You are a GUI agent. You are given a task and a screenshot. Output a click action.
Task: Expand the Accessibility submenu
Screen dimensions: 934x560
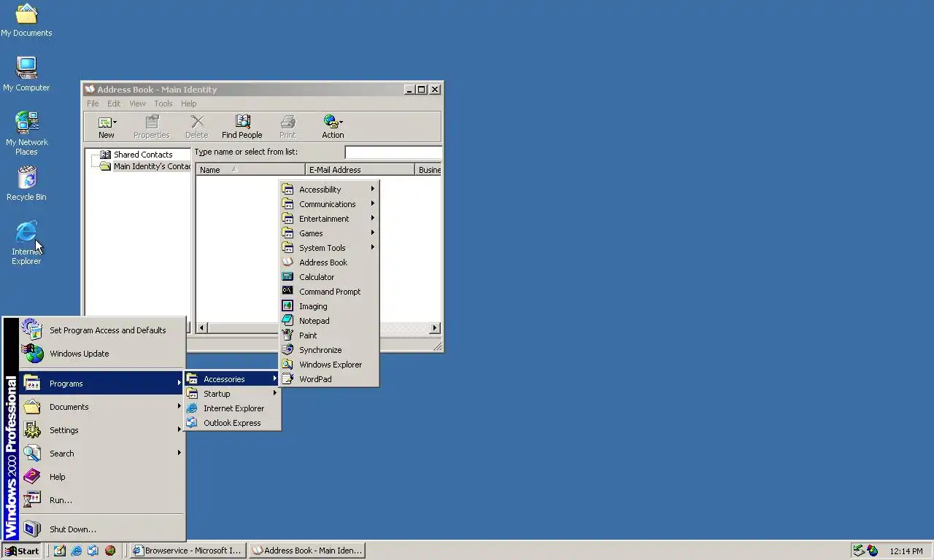(328, 190)
